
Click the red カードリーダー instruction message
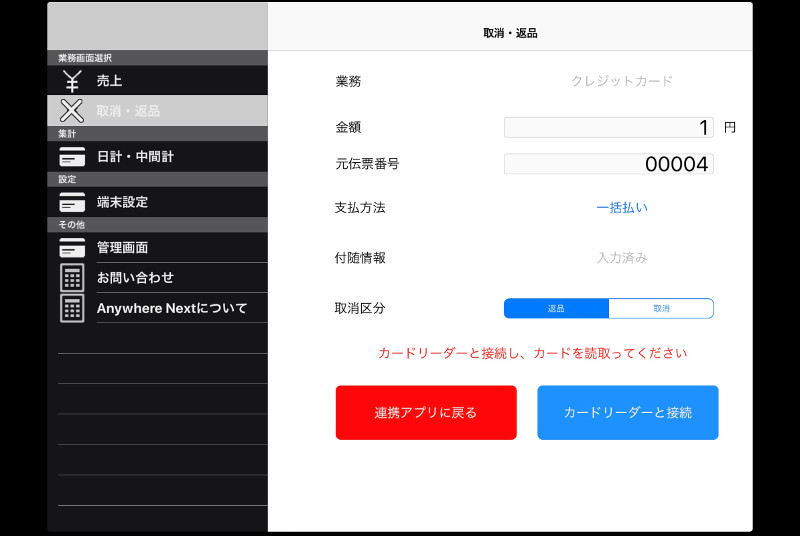point(533,353)
